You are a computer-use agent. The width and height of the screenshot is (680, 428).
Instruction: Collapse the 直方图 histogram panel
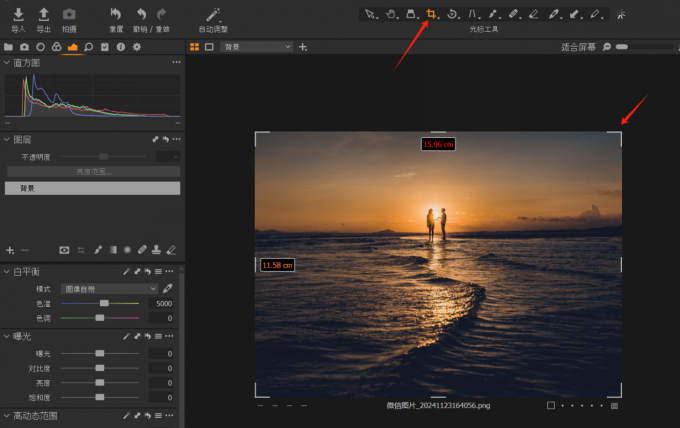(7, 63)
